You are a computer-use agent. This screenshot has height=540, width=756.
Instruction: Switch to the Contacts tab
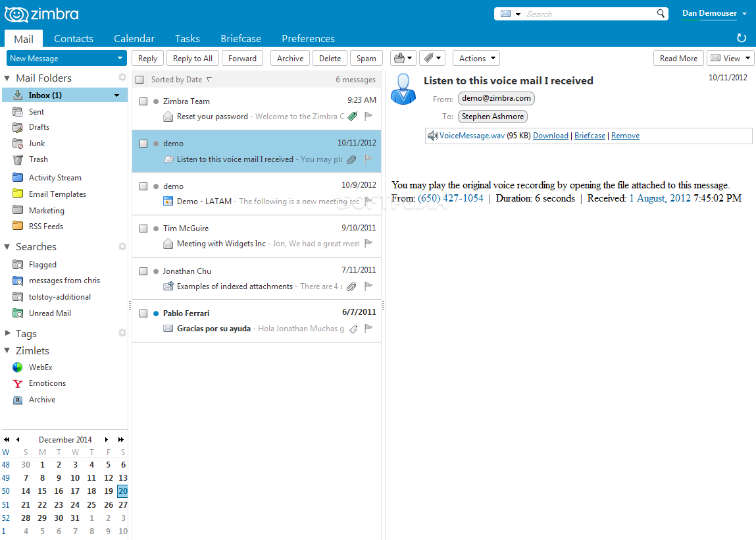pyautogui.click(x=73, y=39)
